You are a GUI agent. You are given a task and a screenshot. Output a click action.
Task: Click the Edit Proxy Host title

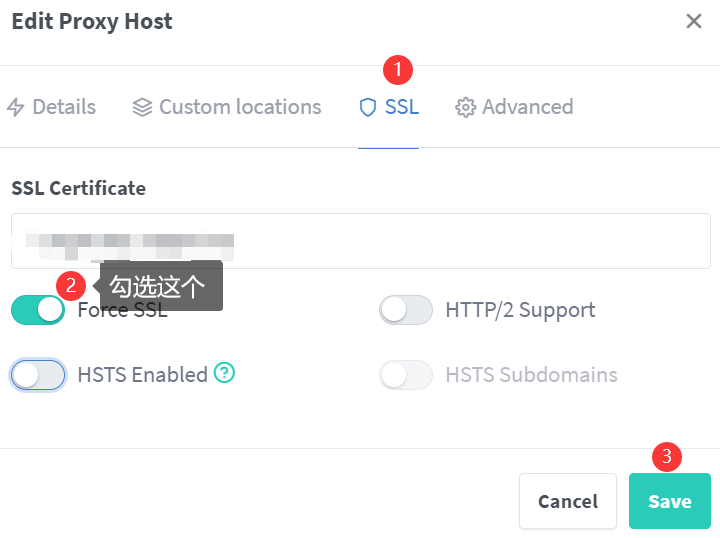pyautogui.click(x=92, y=22)
